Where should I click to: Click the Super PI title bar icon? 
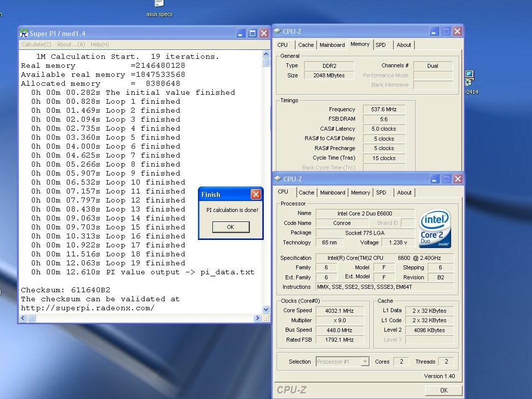pyautogui.click(x=24, y=33)
